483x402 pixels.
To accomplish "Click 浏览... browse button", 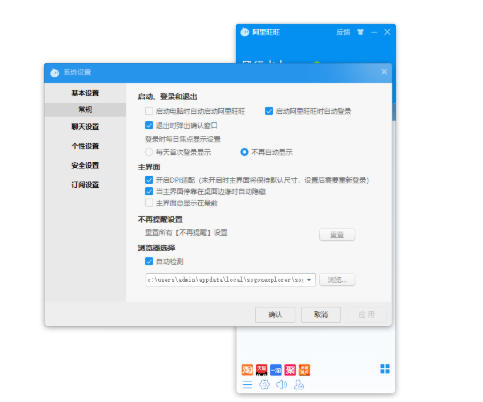I will coord(337,280).
